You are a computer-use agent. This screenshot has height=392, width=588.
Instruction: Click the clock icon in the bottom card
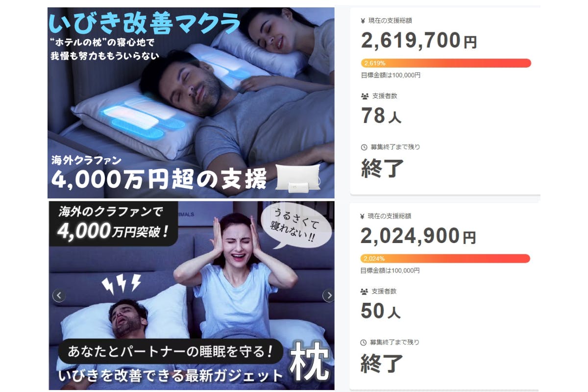coord(364,343)
